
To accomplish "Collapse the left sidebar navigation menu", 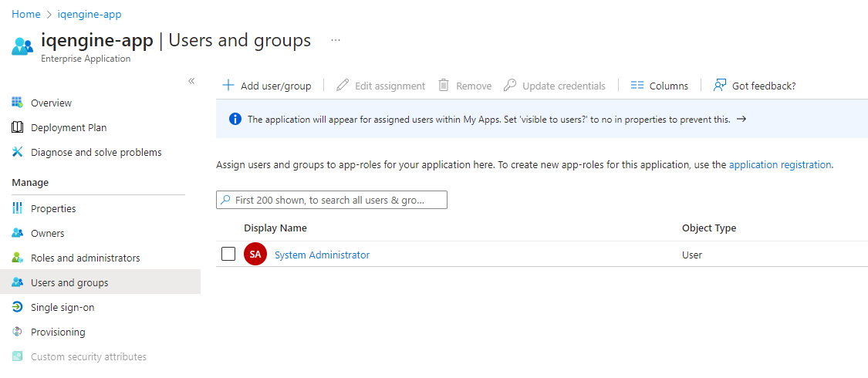I will 191,81.
